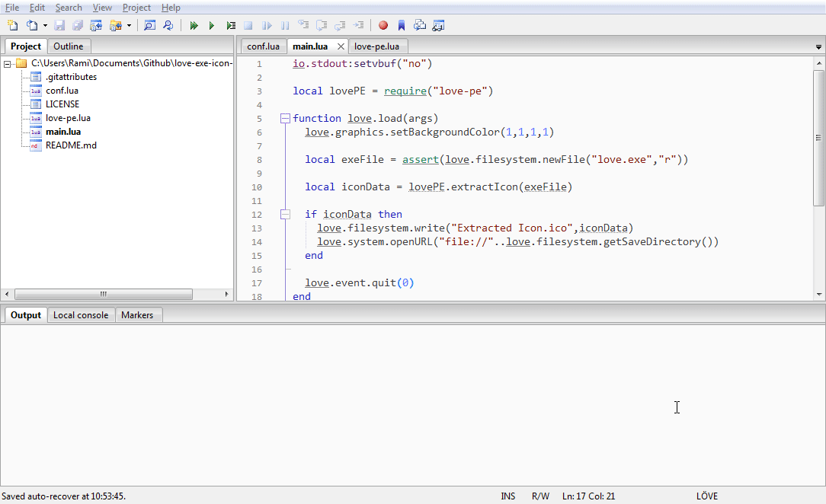Click the Find and Replace toolbar icon
This screenshot has width=826, height=504.
coord(168,25)
